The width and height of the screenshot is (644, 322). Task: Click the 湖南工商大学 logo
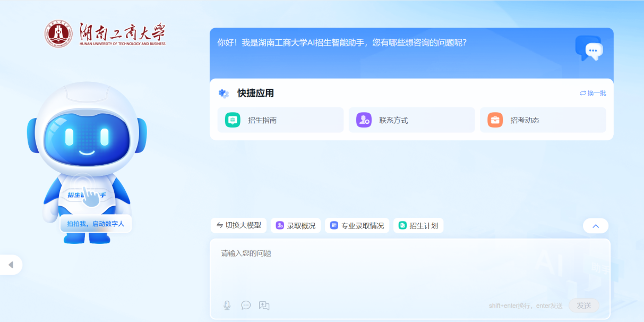tap(105, 34)
